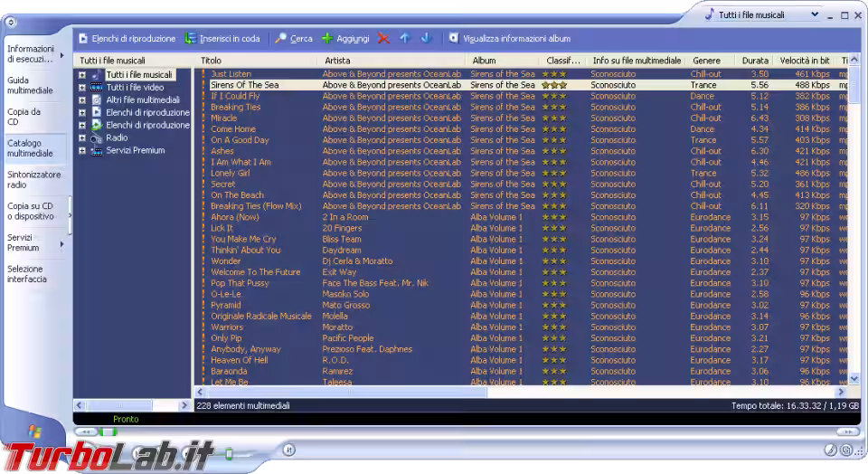Click the blue move up arrow icon
The height and width of the screenshot is (474, 868).
[x=404, y=38]
